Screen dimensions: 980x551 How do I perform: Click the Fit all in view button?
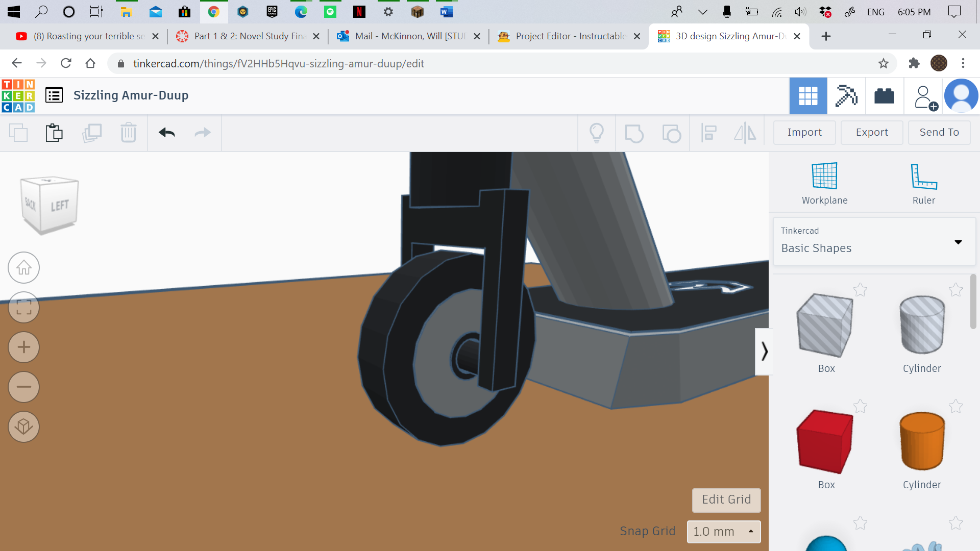[x=23, y=307]
